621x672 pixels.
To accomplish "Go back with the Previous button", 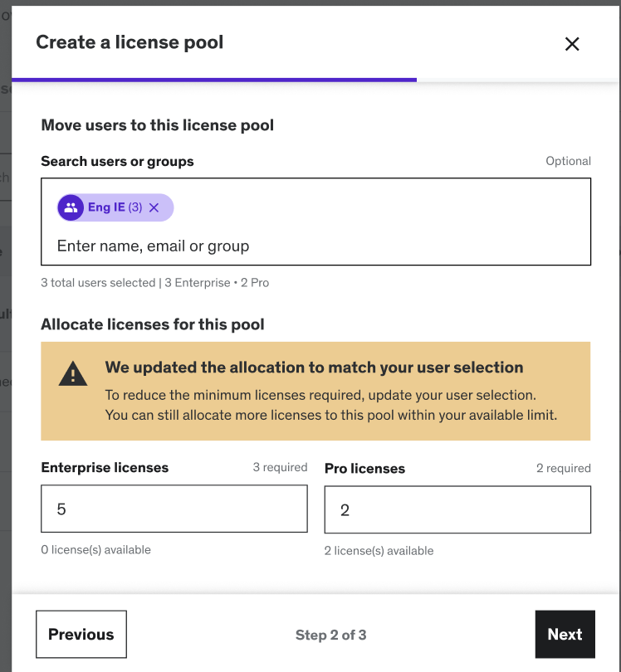I will pos(81,635).
